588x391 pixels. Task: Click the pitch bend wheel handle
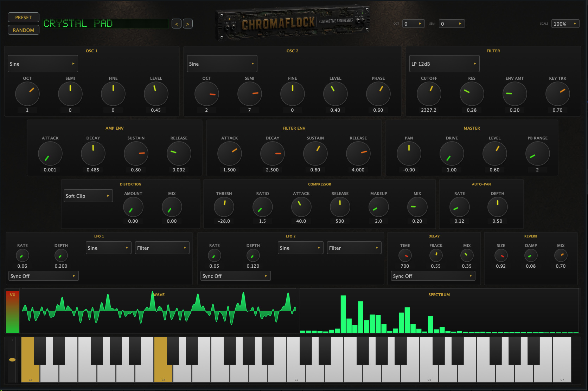pos(12,359)
